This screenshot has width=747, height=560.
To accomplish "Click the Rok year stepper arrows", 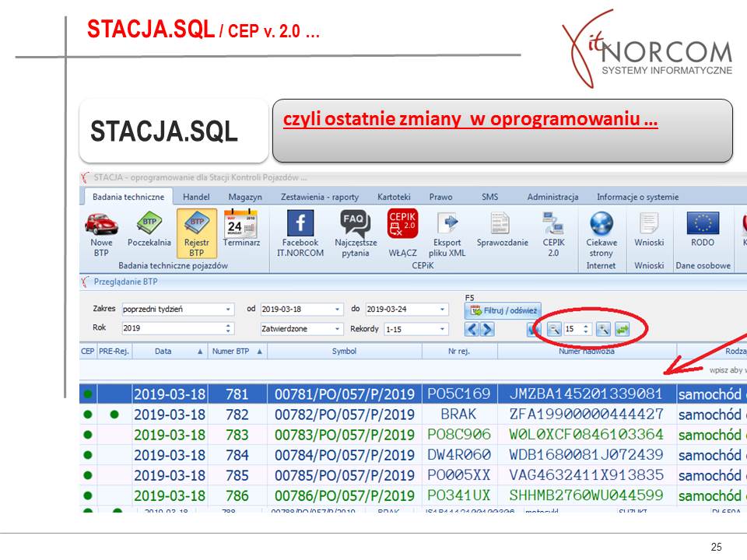I will coord(228,328).
